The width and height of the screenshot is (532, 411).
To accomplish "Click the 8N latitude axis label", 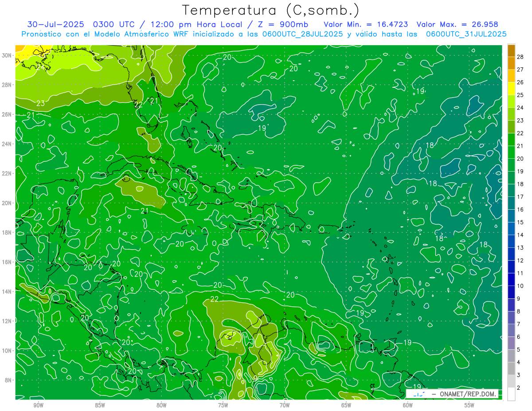I will click(8, 380).
